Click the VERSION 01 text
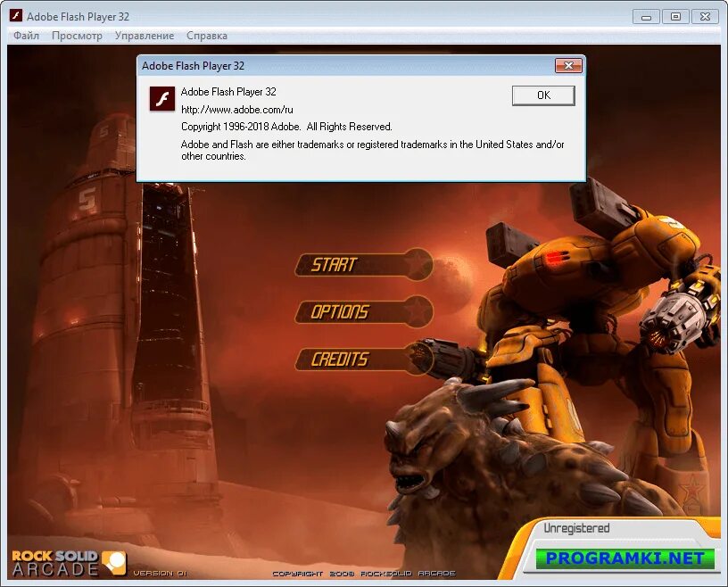Viewport: 728px width, 587px height. pyautogui.click(x=160, y=574)
